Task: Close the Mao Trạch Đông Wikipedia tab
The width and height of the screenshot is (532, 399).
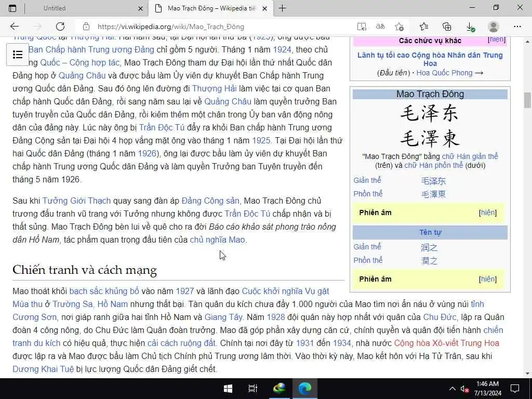Action: [x=265, y=8]
